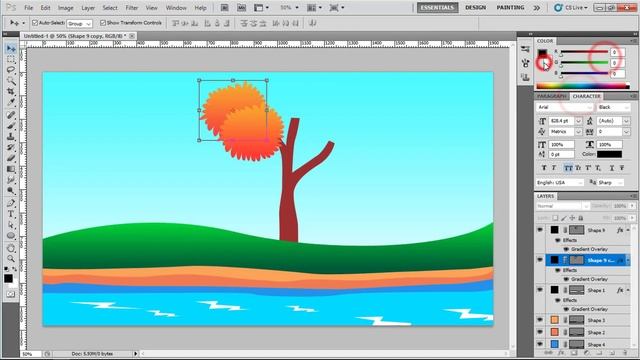This screenshot has height=360, width=640.
Task: Select the Lasso tool
Action: [x=11, y=70]
